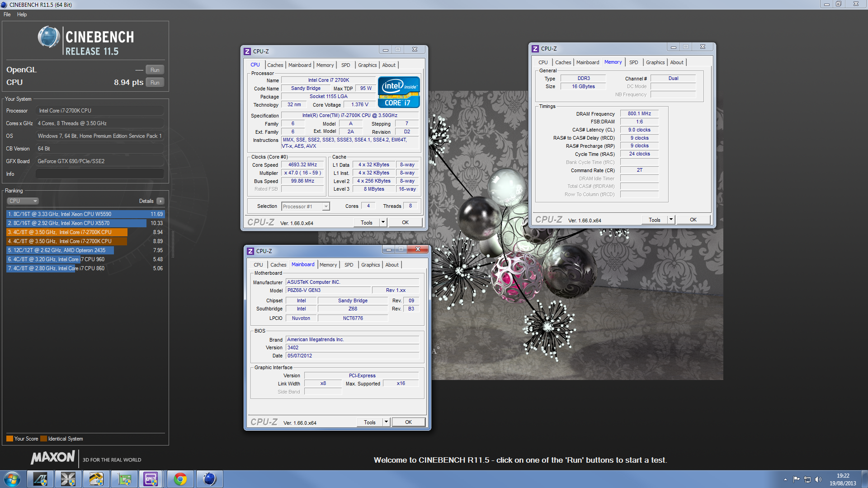The width and height of the screenshot is (868, 488).
Task: Run the OpenGL benchmark test
Action: tap(155, 70)
